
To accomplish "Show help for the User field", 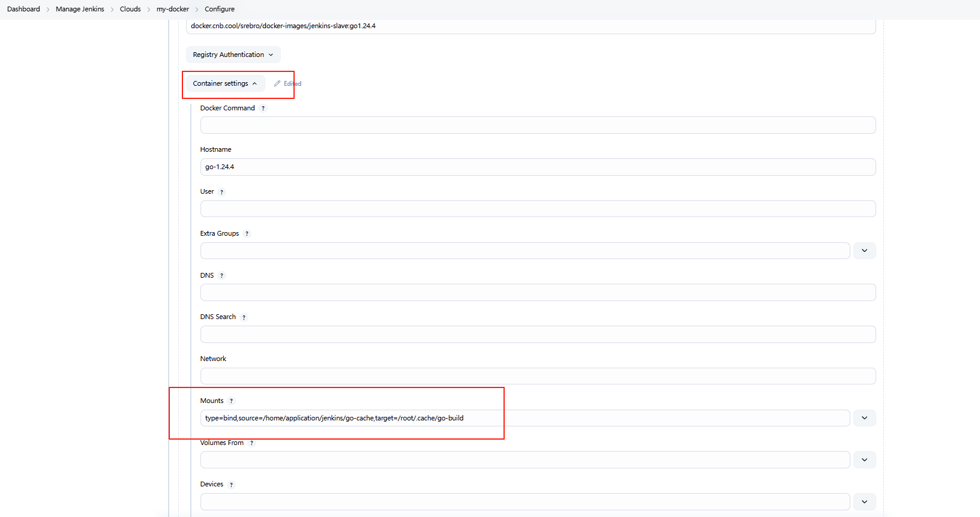I will 221,192.
